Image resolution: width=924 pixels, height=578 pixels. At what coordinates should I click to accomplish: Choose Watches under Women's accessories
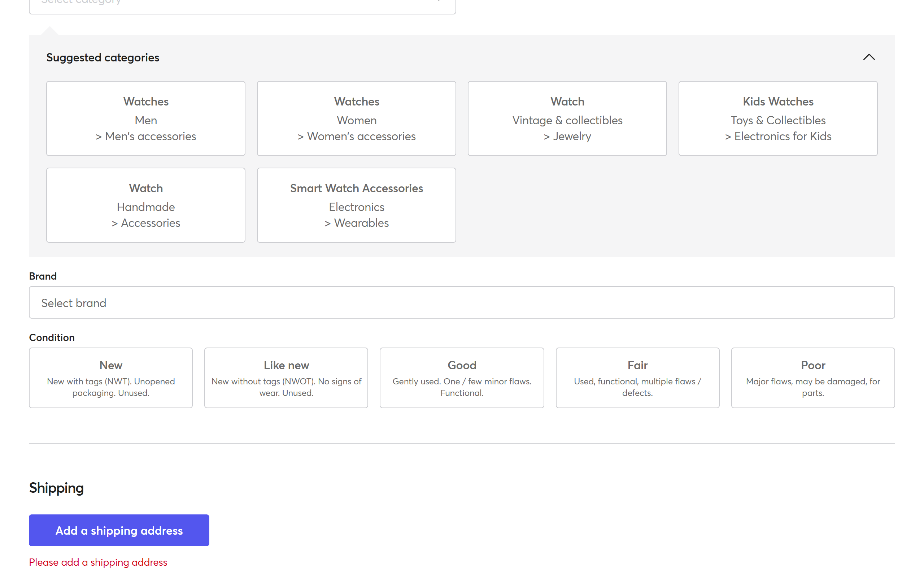click(x=357, y=118)
